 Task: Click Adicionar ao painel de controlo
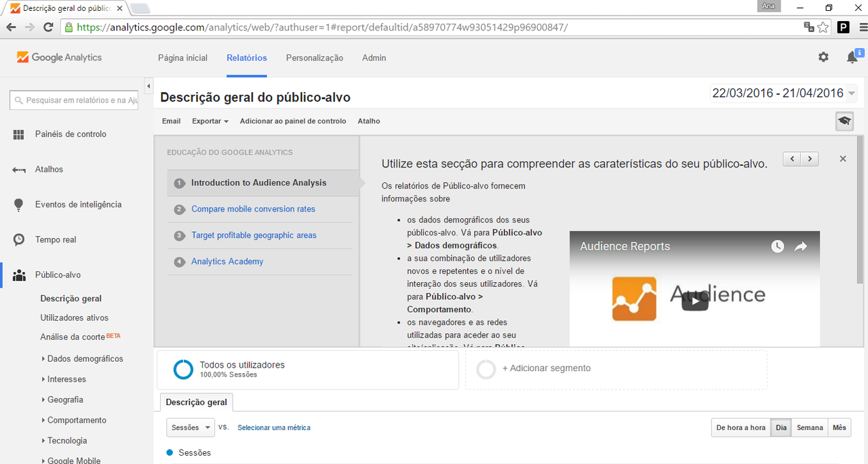(x=293, y=121)
